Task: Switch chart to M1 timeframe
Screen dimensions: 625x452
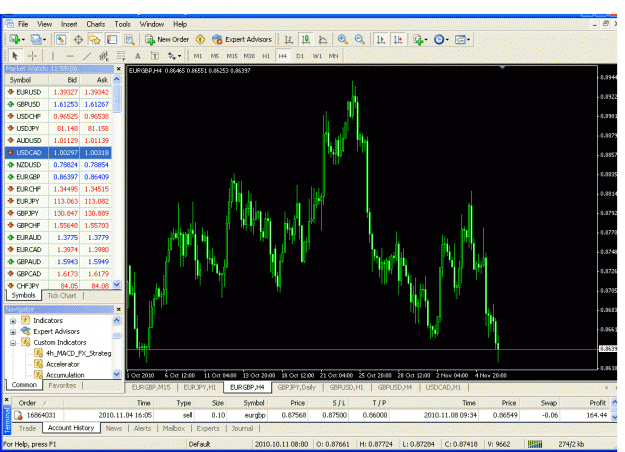Action: (198, 56)
